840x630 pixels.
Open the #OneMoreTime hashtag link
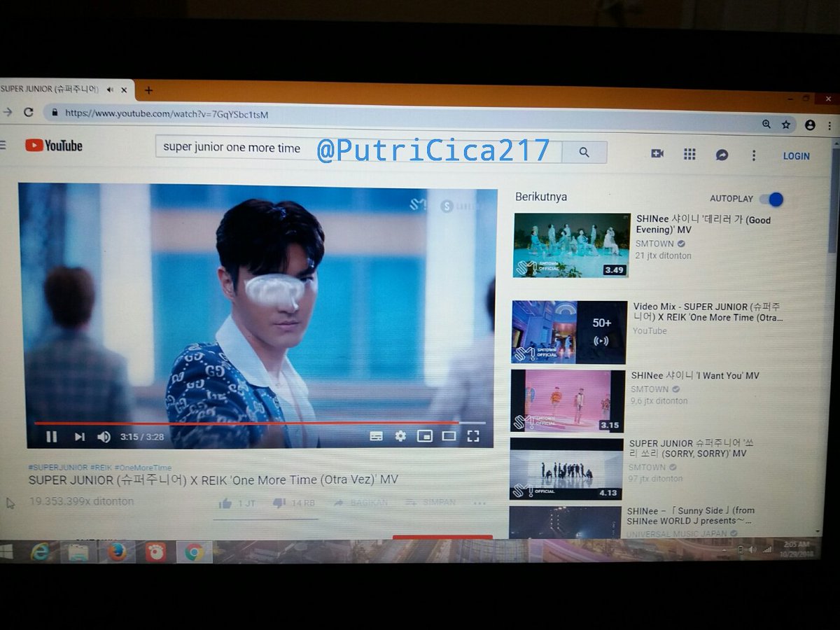pos(143,468)
